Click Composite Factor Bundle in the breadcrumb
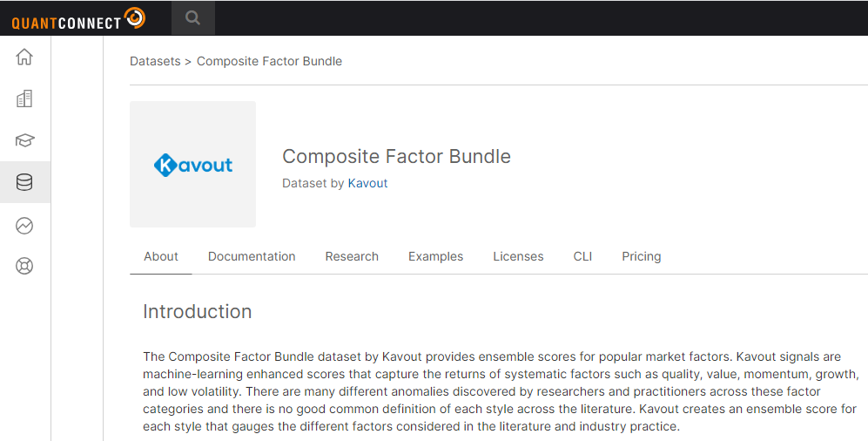Image resolution: width=868 pixels, height=441 pixels. (x=269, y=62)
